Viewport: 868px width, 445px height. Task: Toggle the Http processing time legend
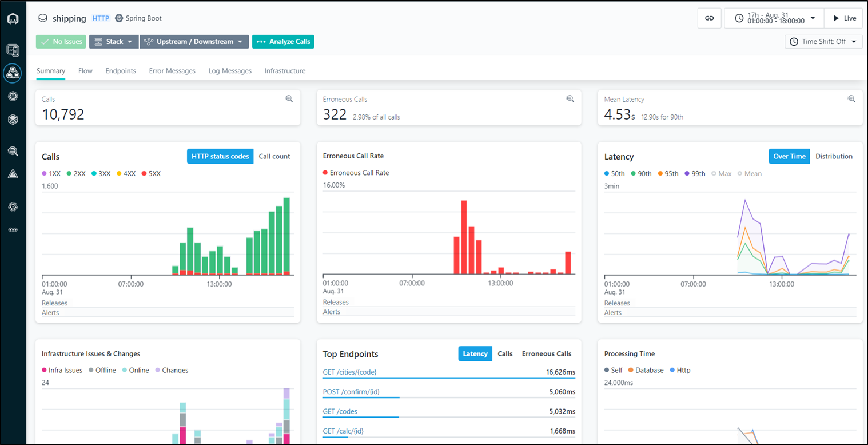[x=680, y=370]
